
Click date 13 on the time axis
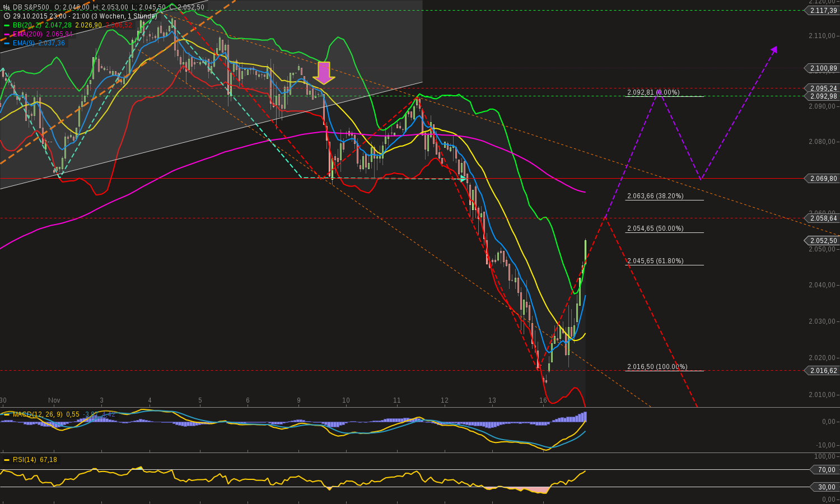click(x=492, y=400)
